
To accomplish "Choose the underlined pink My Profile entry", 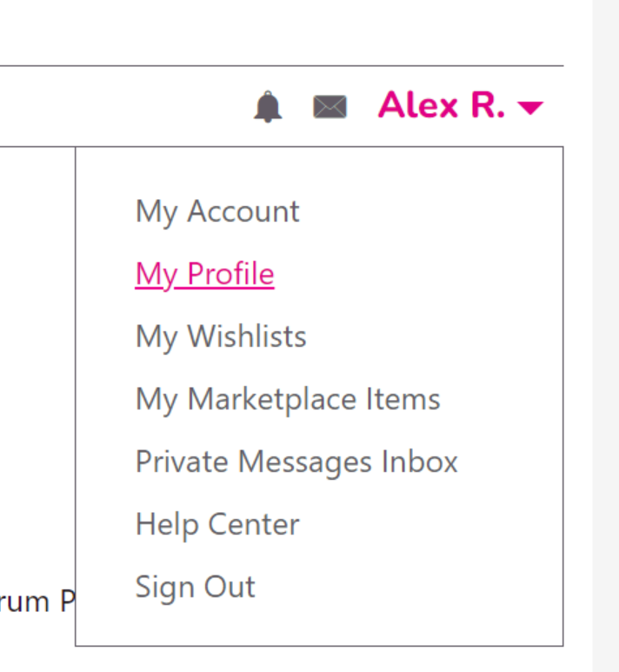I will [x=204, y=274].
